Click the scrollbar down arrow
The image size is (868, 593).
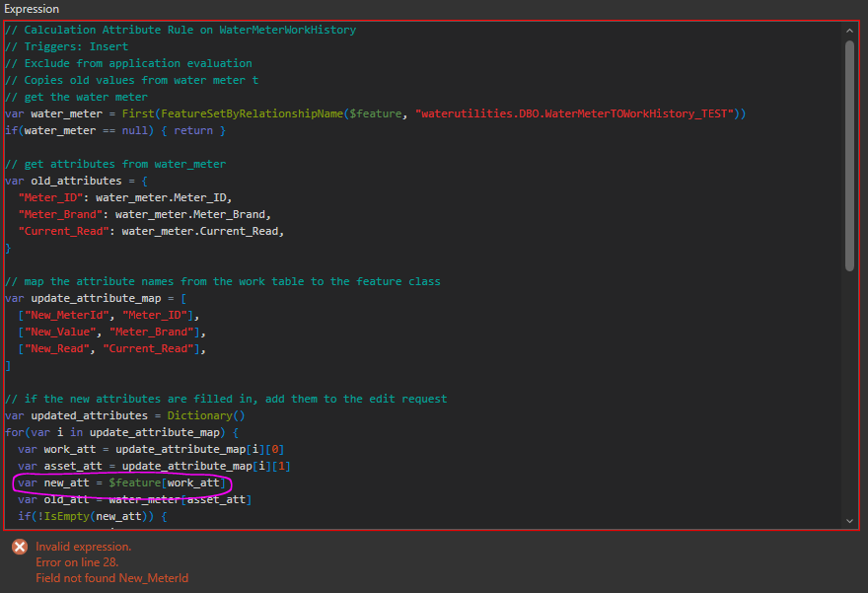[850, 520]
